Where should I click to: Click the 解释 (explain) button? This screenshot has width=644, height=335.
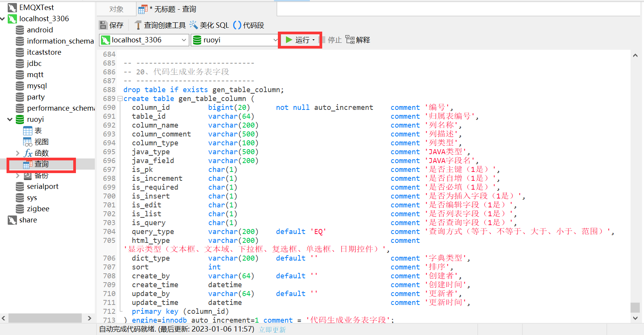(358, 40)
